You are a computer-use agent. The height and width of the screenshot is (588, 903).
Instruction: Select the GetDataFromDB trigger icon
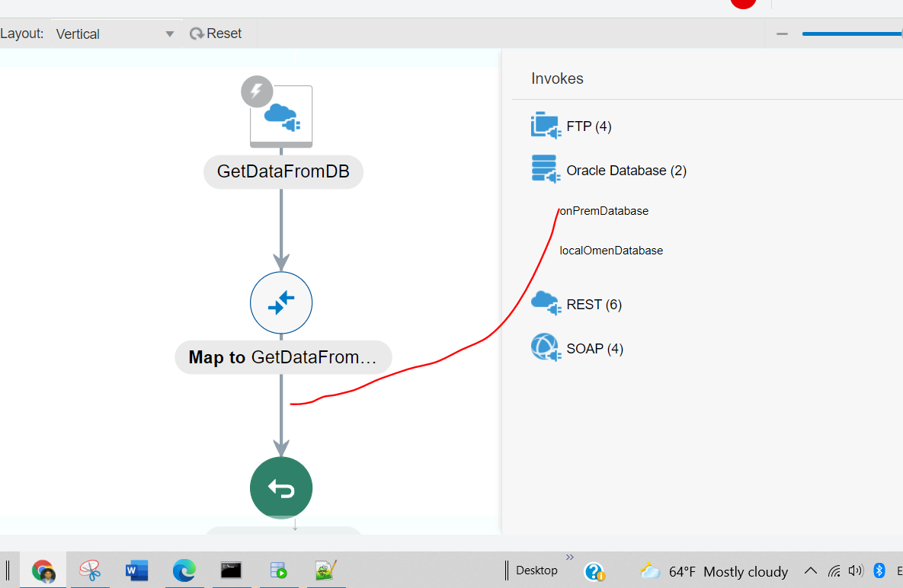pos(281,114)
